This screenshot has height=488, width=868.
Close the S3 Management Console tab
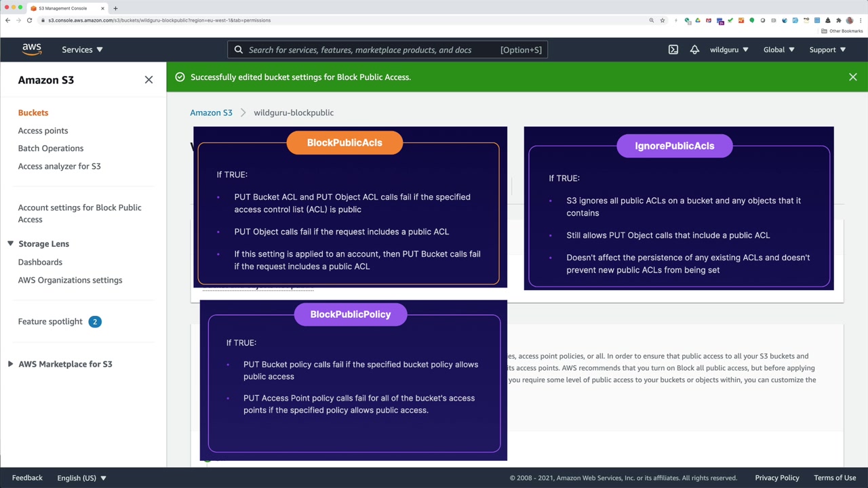[x=103, y=8]
